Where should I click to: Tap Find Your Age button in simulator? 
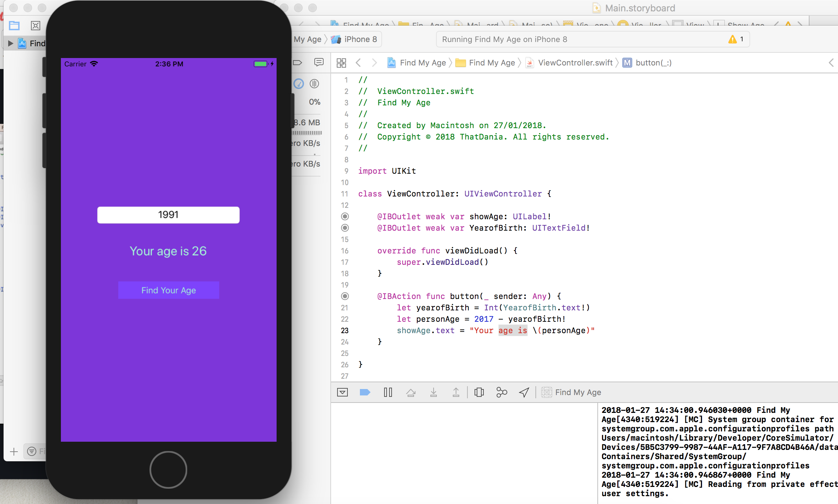coord(168,290)
